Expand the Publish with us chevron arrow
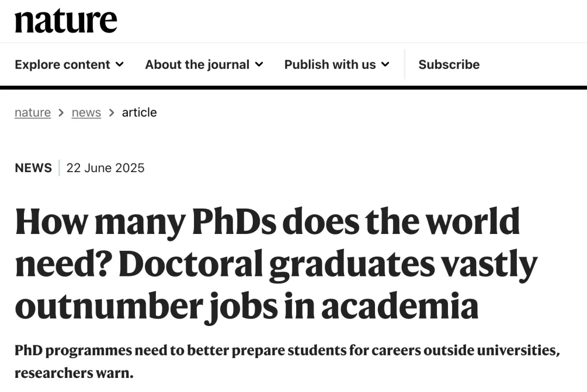This screenshot has height=392, width=587. pos(385,64)
